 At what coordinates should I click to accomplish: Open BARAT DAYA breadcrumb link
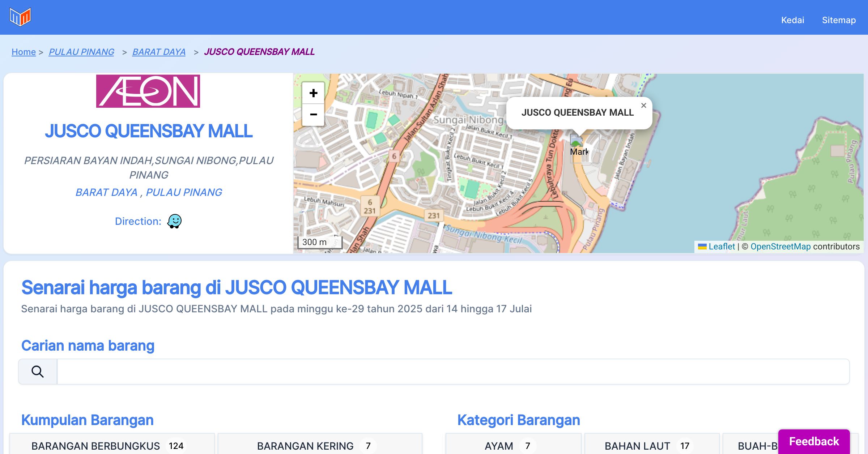[159, 52]
